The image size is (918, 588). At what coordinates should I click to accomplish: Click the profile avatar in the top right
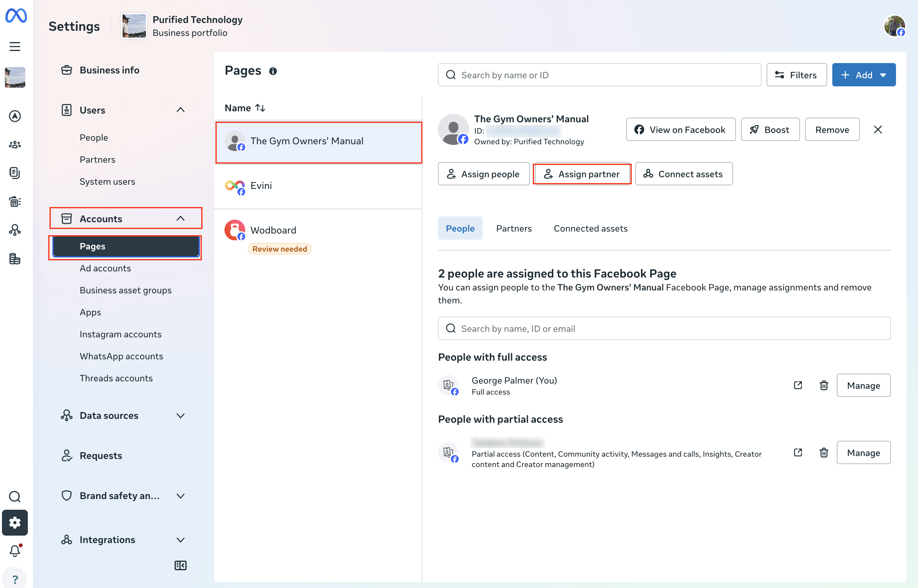[894, 26]
